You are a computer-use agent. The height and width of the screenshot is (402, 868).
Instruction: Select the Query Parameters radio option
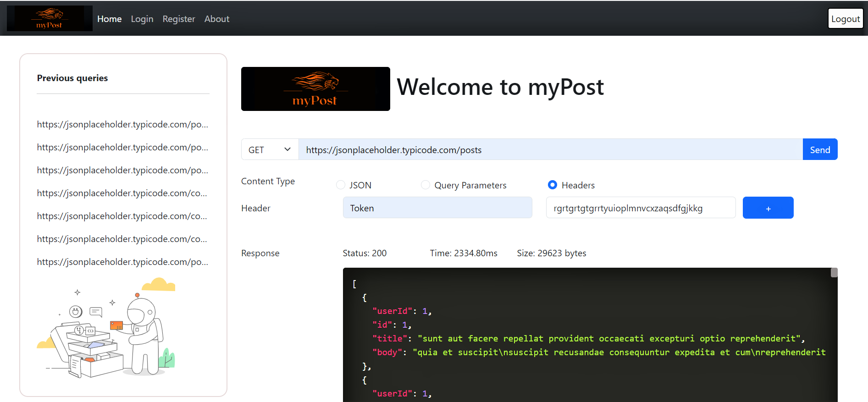click(x=426, y=185)
